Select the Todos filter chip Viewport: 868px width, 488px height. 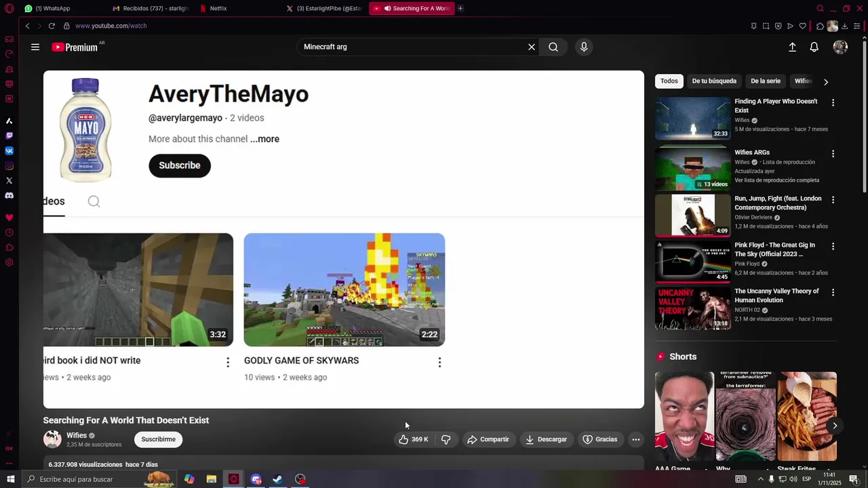[x=669, y=81]
